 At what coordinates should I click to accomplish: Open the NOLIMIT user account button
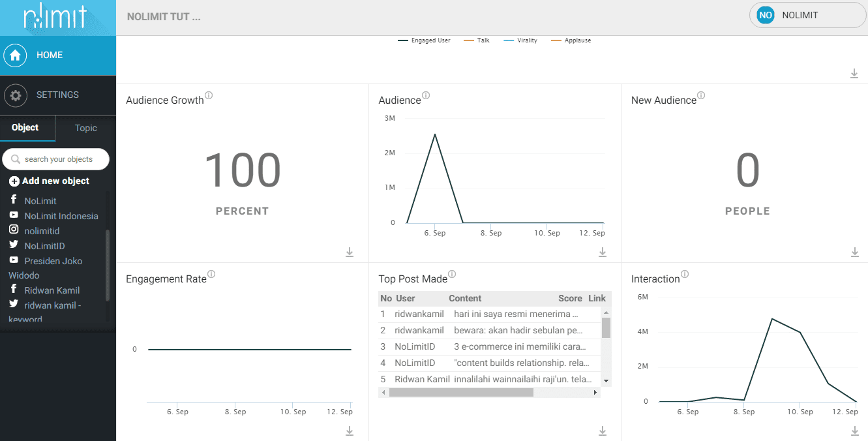pyautogui.click(x=807, y=15)
